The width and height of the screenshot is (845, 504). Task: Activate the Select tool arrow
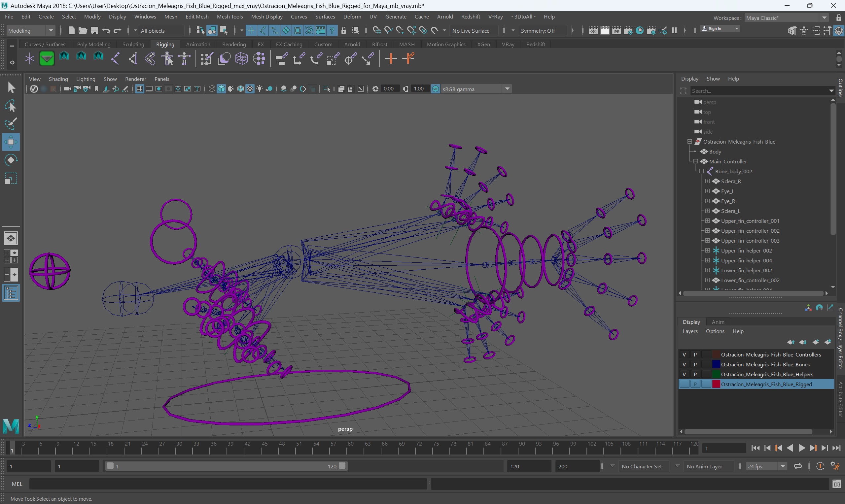click(11, 87)
